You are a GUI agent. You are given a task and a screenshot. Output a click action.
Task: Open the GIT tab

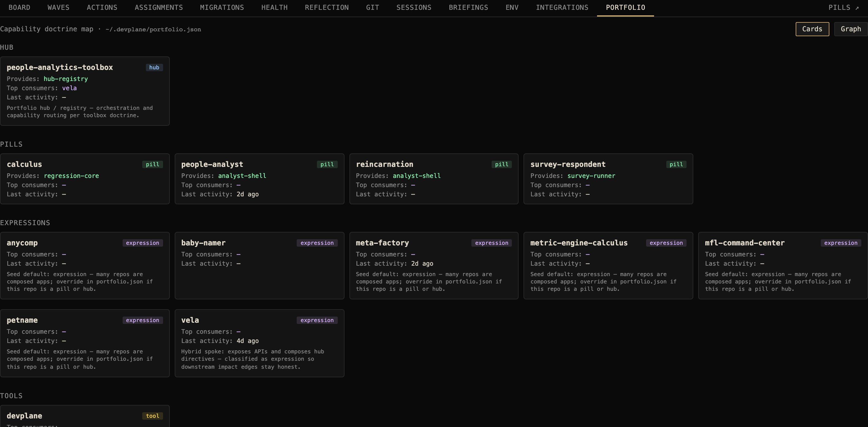pos(373,7)
